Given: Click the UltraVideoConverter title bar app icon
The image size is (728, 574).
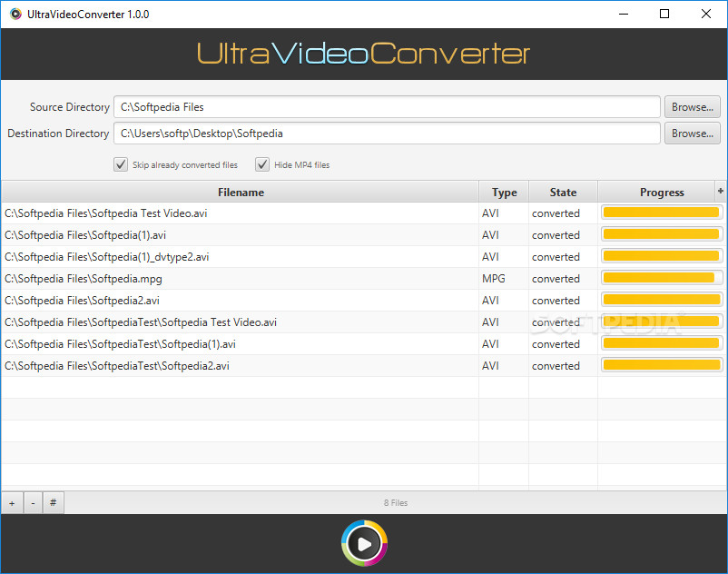Looking at the screenshot, I should point(15,14).
